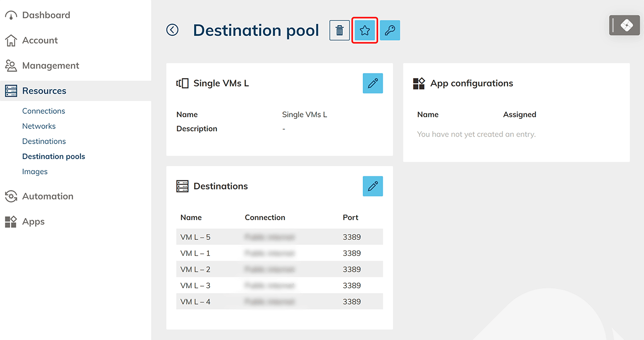Open the Networks page
The height and width of the screenshot is (340, 644).
(39, 126)
